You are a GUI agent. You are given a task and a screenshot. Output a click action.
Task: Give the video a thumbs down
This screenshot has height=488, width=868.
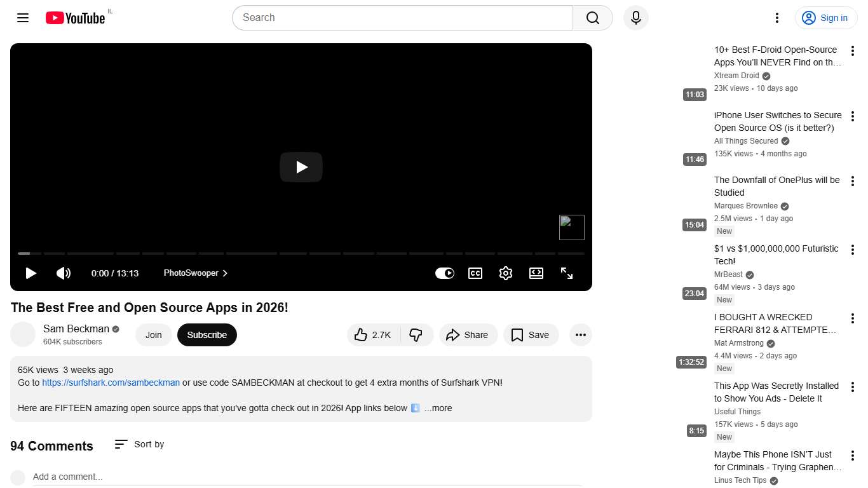point(416,335)
